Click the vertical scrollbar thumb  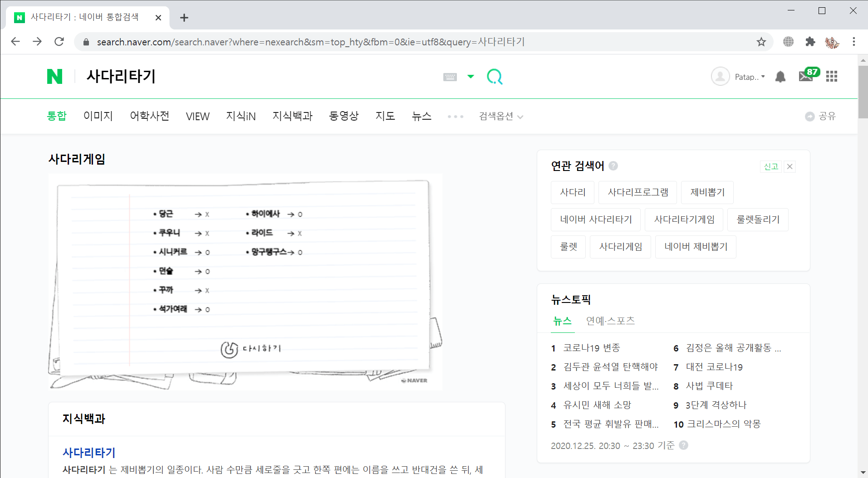coord(863,92)
